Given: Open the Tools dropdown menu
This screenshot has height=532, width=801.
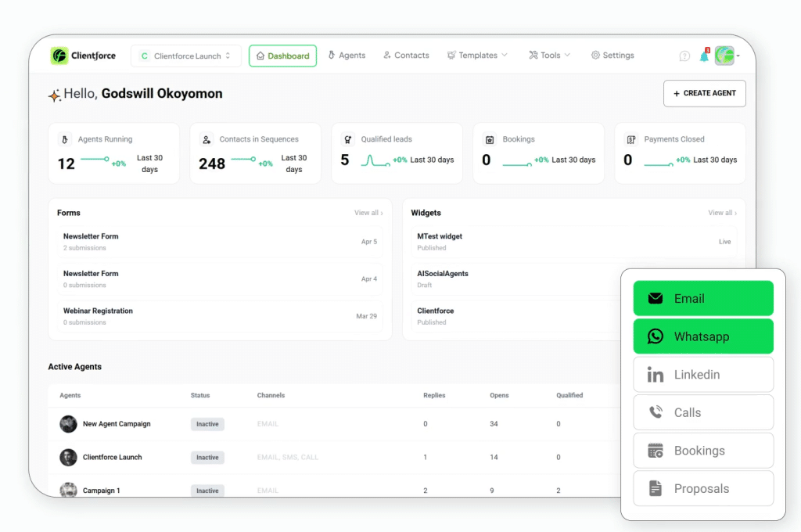Looking at the screenshot, I should click(x=549, y=56).
